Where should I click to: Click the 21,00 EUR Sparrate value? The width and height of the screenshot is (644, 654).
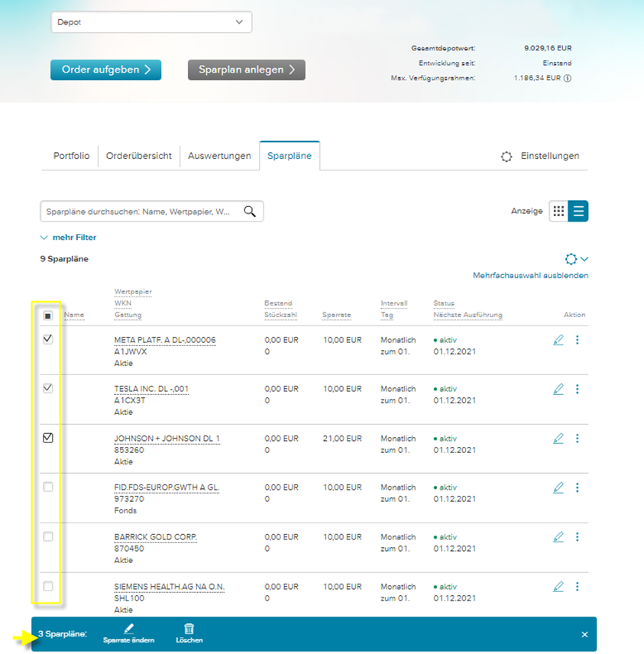coord(342,439)
